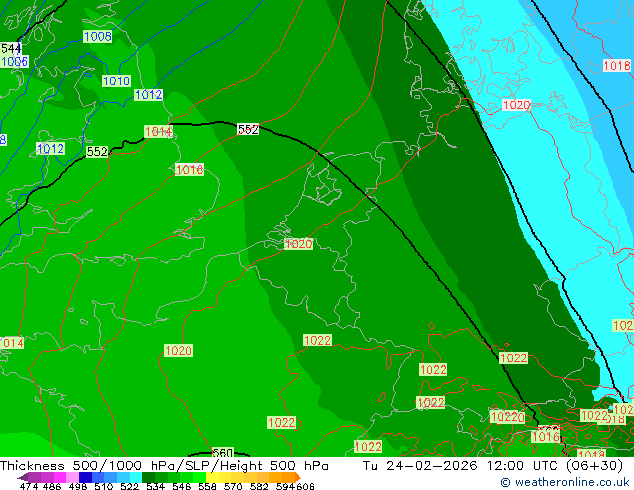Click the 1016 pressure label on the map
This screenshot has height=490, width=634.
(x=545, y=437)
